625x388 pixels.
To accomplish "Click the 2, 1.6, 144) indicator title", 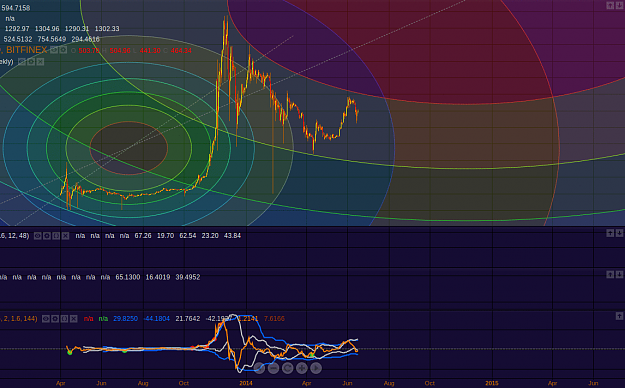I will pos(19,319).
